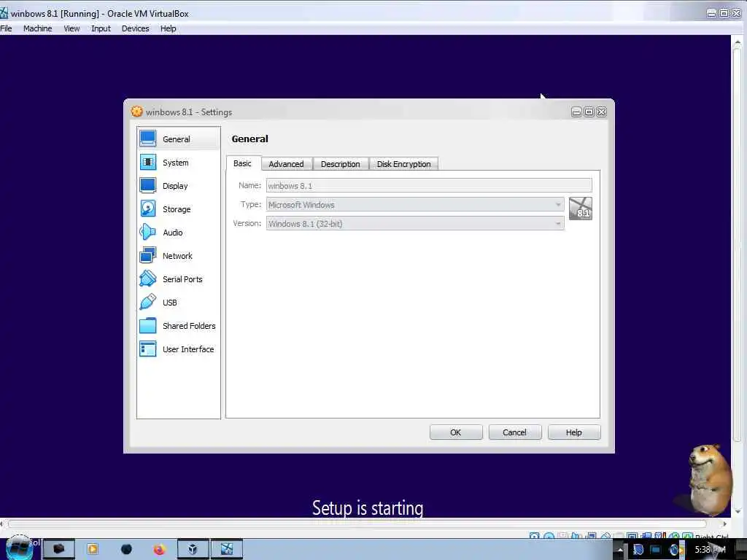Viewport: 747px width, 560px height.
Task: Open the Windows Start orb
Action: coord(19,548)
